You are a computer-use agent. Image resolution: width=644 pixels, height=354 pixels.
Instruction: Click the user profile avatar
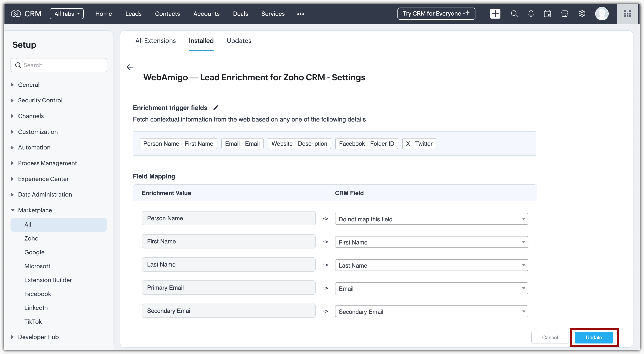click(602, 14)
